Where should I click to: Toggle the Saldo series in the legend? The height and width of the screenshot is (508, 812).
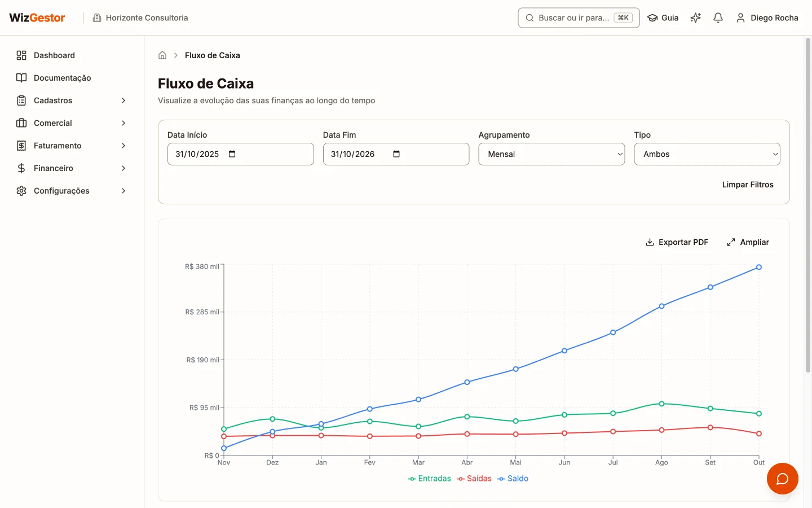(513, 479)
